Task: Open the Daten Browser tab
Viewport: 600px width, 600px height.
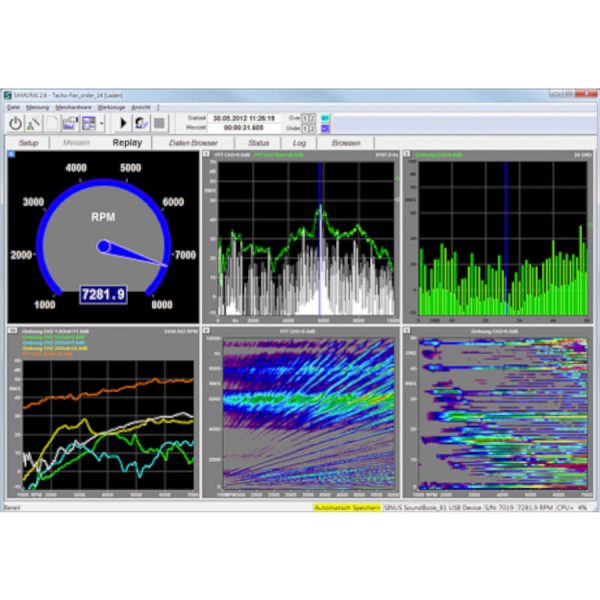Action: point(193,143)
